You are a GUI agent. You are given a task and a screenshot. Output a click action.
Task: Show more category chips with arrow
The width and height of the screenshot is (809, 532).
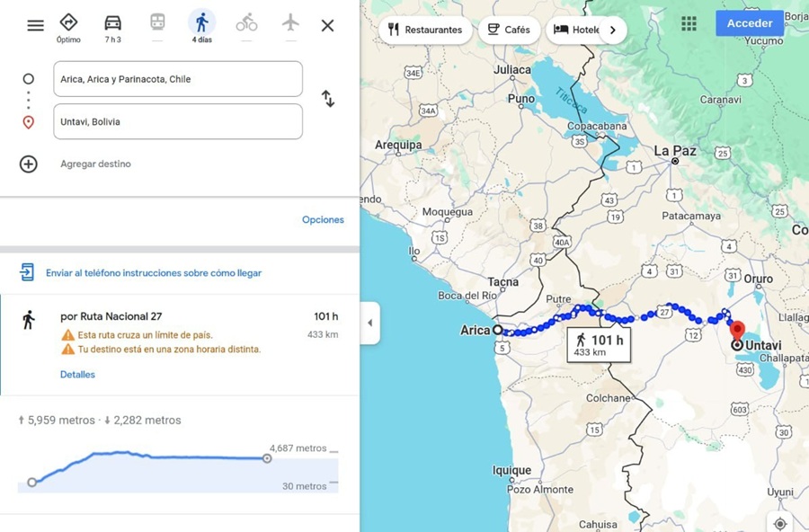(613, 30)
